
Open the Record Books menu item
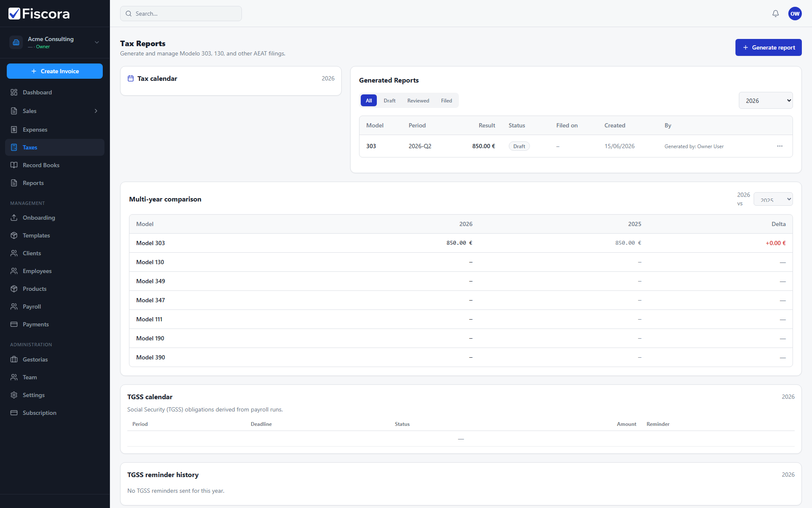tap(55, 165)
